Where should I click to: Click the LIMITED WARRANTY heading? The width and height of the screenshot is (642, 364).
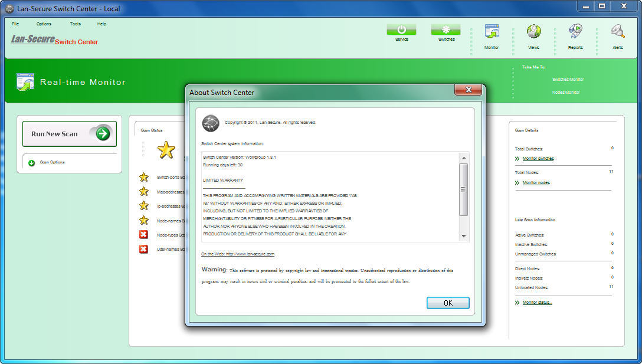[x=223, y=180]
